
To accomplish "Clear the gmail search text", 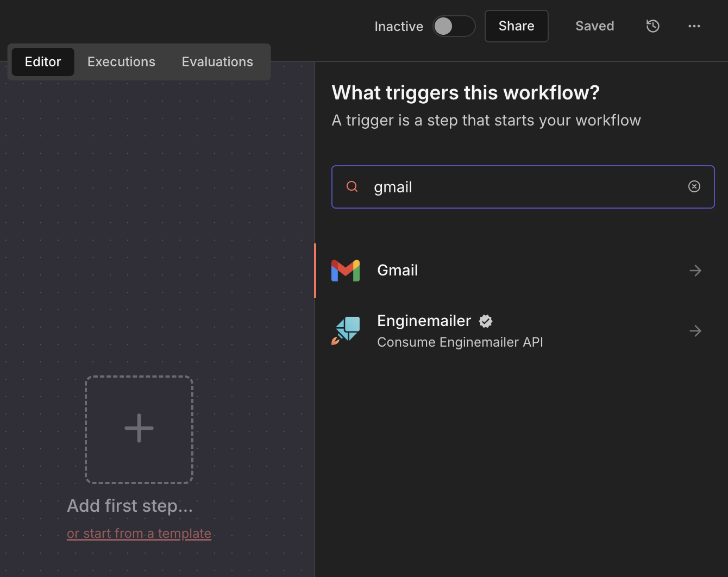I will 694,186.
